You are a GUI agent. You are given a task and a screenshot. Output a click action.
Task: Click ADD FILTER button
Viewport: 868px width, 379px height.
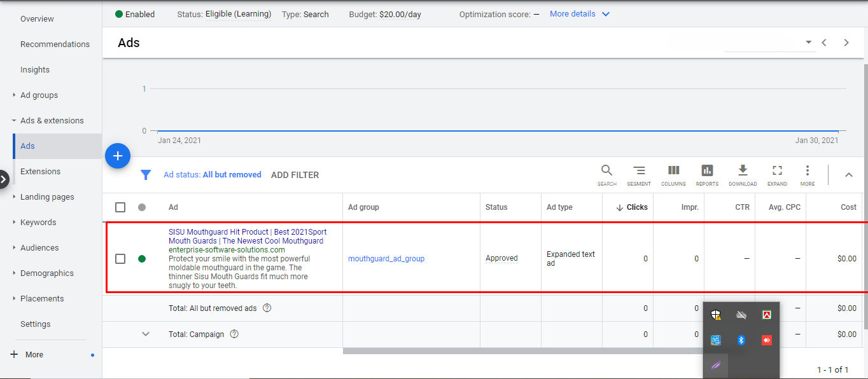[295, 175]
